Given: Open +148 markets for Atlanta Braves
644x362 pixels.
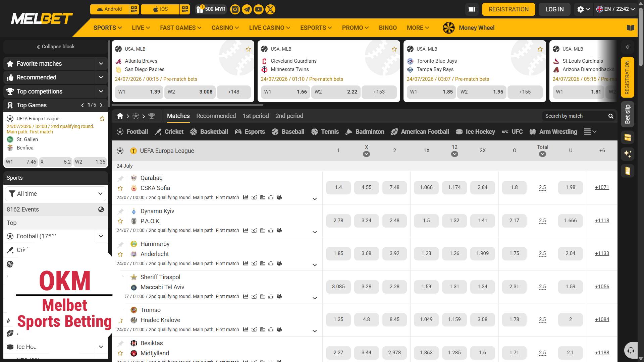Looking at the screenshot, I should click(x=233, y=92).
